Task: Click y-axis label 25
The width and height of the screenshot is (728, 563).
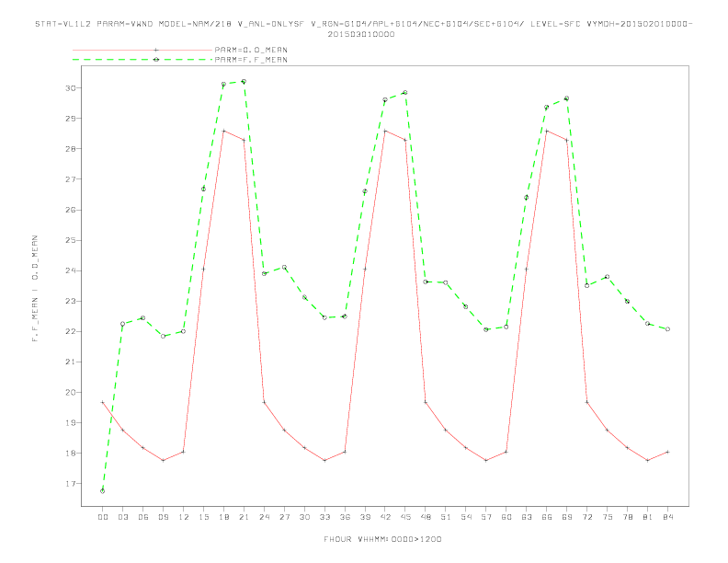Action: coord(70,240)
